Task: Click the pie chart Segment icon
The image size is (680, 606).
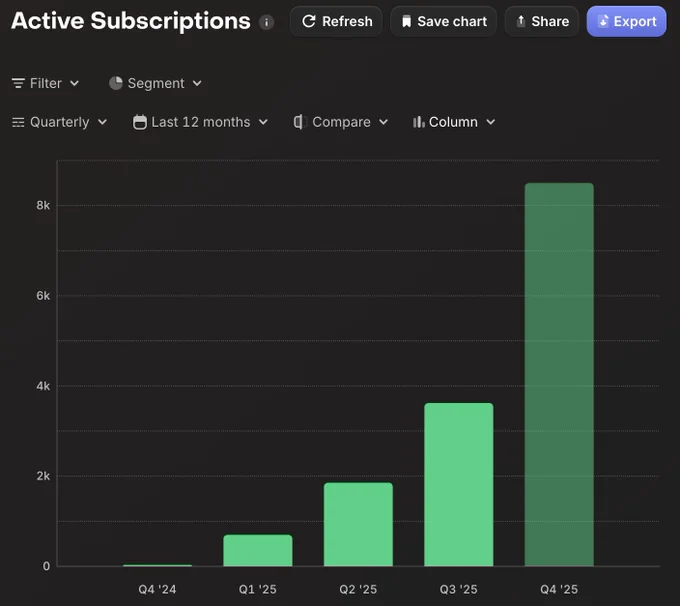Action: pos(115,83)
